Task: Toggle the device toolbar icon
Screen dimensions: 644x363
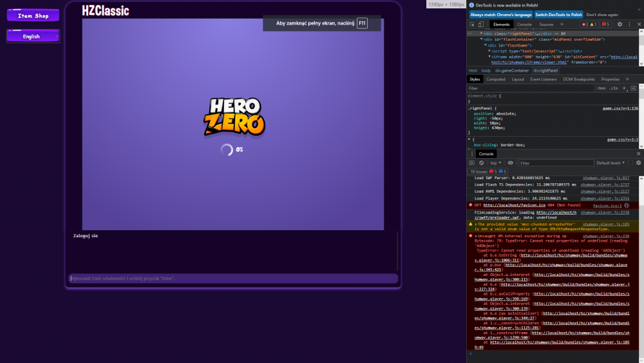Action: (481, 25)
